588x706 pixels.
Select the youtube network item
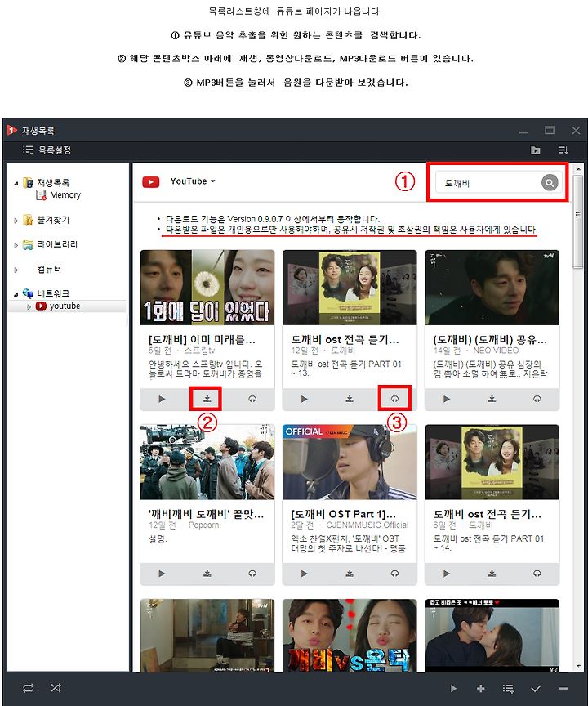coord(59,306)
